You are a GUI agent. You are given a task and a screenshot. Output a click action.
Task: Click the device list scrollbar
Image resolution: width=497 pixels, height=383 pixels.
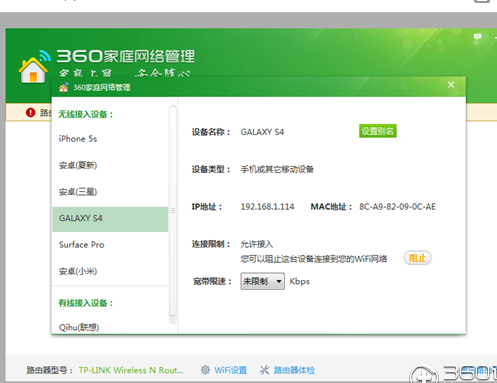point(173,211)
